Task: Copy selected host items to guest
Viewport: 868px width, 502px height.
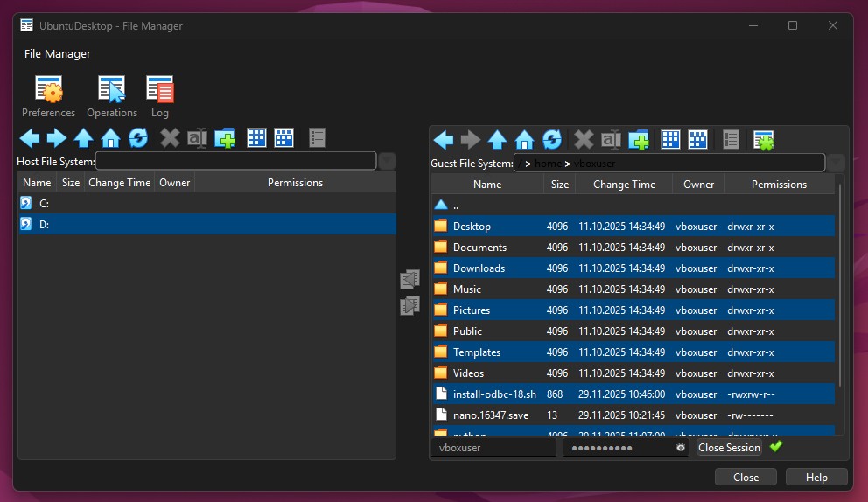Action: tap(409, 305)
